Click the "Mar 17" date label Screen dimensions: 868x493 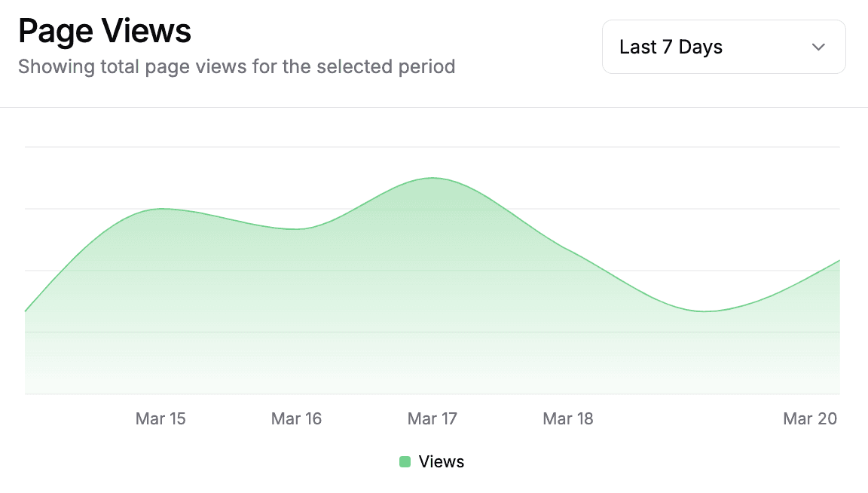pos(432,418)
